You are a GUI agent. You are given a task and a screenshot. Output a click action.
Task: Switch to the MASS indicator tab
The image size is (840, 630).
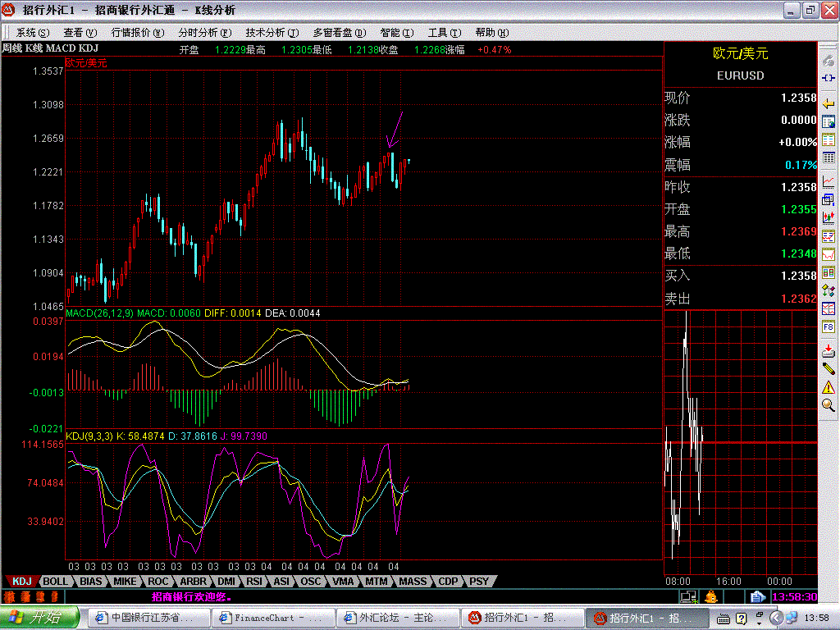pyautogui.click(x=413, y=582)
